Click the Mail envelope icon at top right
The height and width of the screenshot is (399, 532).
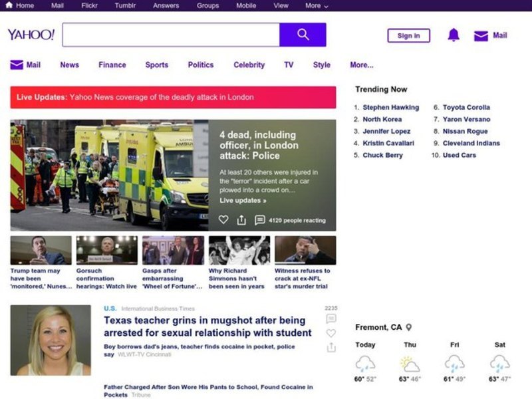pyautogui.click(x=481, y=36)
